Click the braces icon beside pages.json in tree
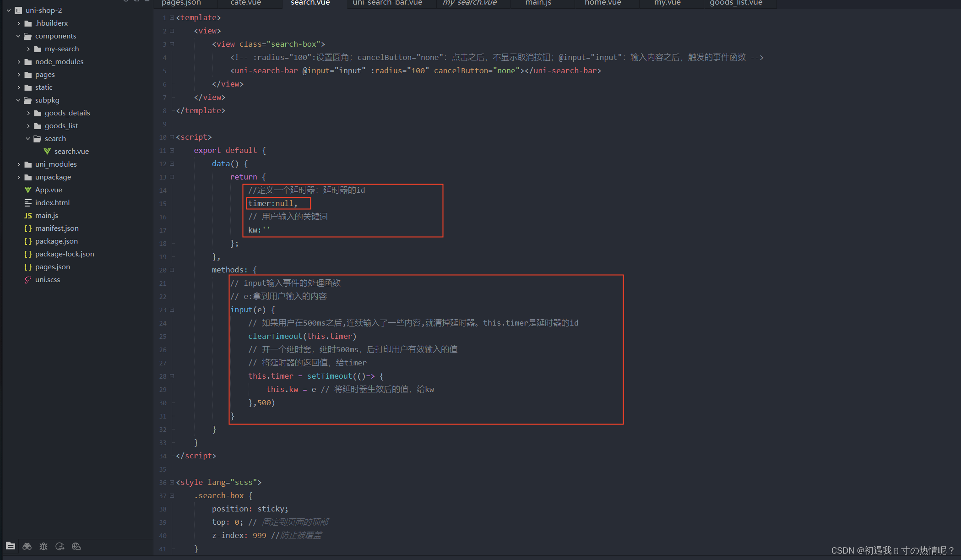 [28, 266]
